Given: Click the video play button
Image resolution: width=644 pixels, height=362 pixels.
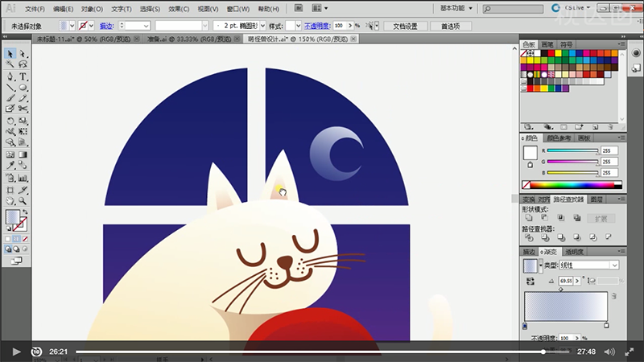Looking at the screenshot, I should pyautogui.click(x=16, y=352).
